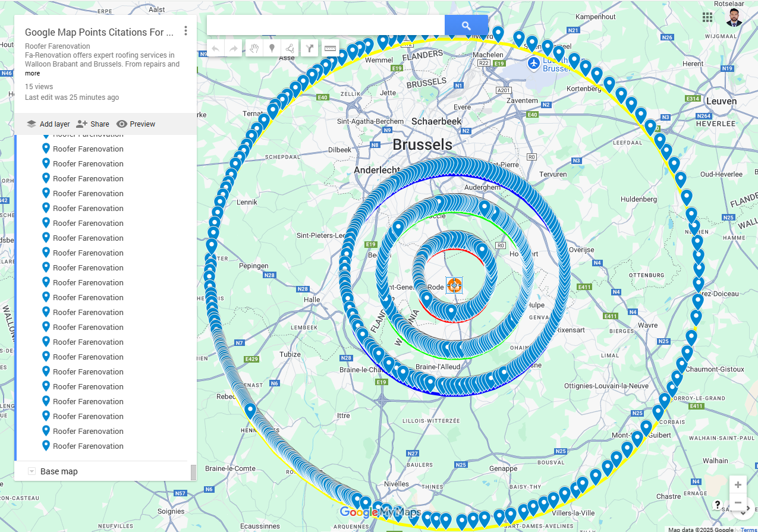Viewport: 758px width, 532px height.
Task: Select the Add marker tool
Action: [271, 48]
